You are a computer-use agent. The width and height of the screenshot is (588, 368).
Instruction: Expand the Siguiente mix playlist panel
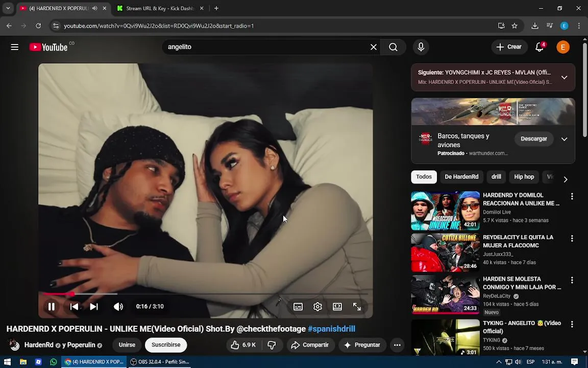[x=564, y=77]
